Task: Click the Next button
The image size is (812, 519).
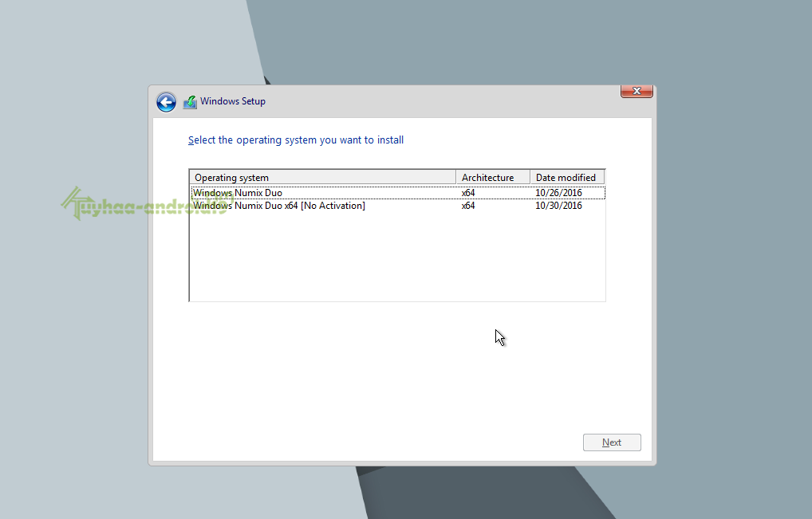Action: point(612,442)
